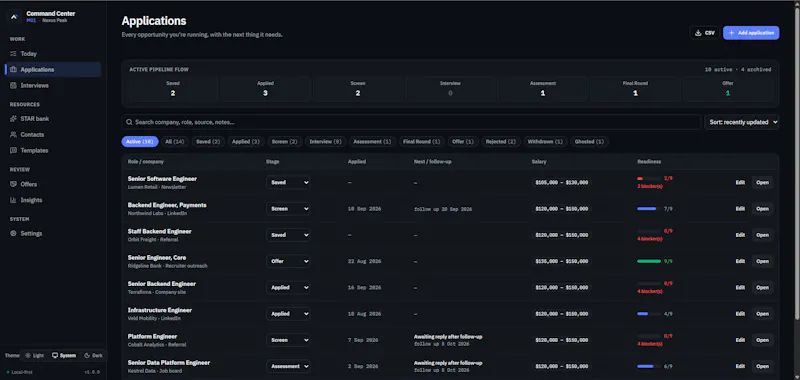Image resolution: width=800 pixels, height=380 pixels.
Task: Switch theme to System
Action: (x=64, y=356)
